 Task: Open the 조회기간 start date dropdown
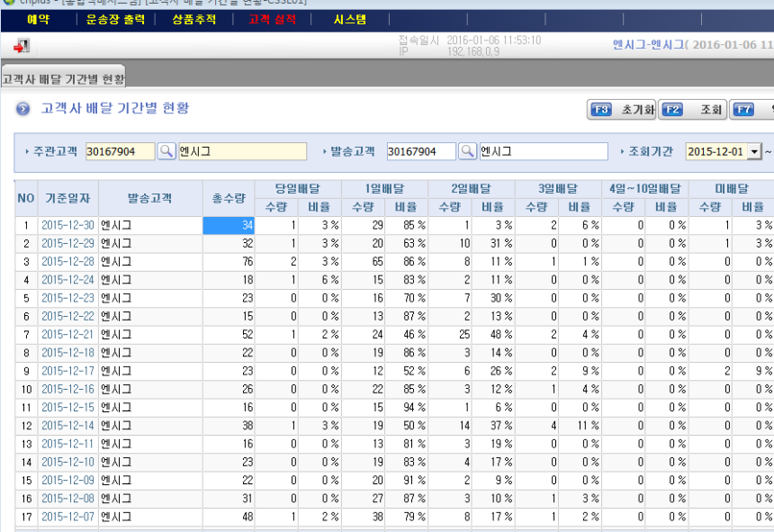coord(754,151)
